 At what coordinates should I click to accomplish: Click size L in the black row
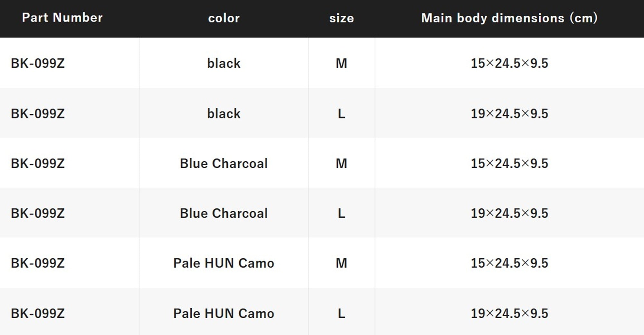tap(341, 114)
